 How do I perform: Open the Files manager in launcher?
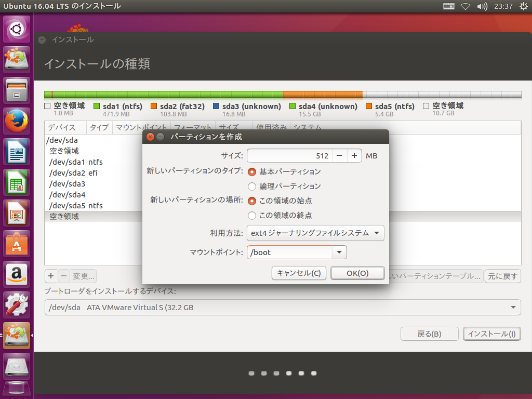(x=16, y=90)
